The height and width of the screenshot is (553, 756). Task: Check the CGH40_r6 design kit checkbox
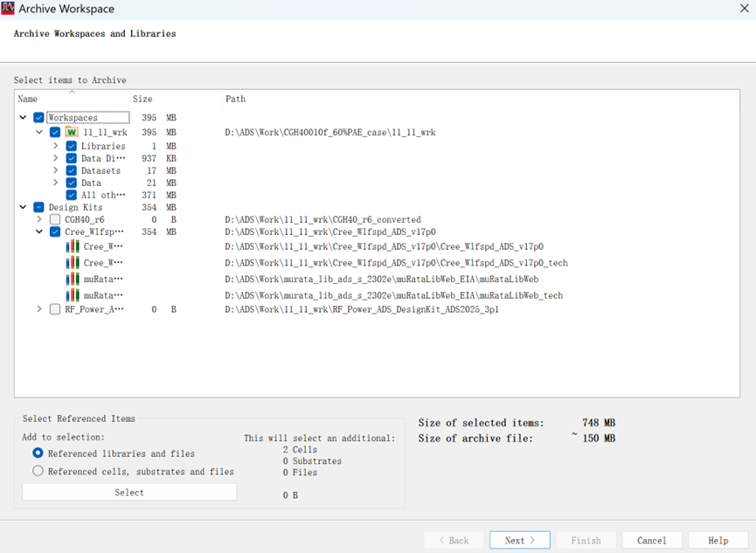pyautogui.click(x=55, y=219)
